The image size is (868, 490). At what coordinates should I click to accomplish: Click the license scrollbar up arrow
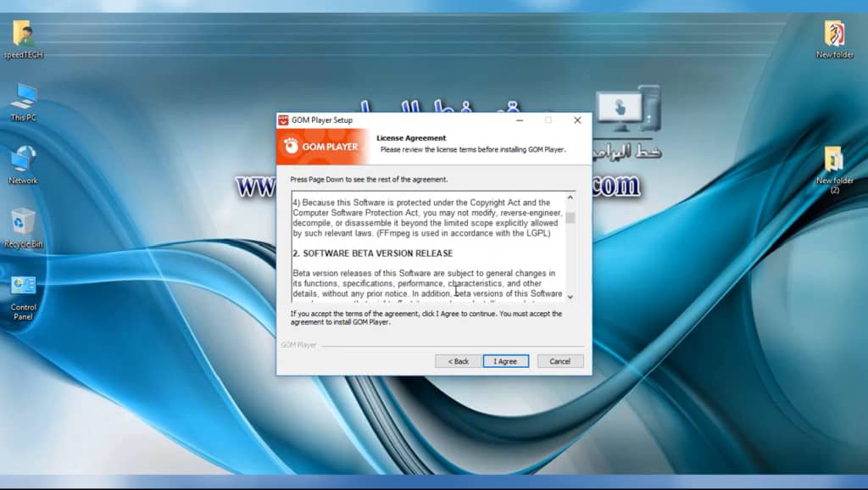click(x=570, y=198)
